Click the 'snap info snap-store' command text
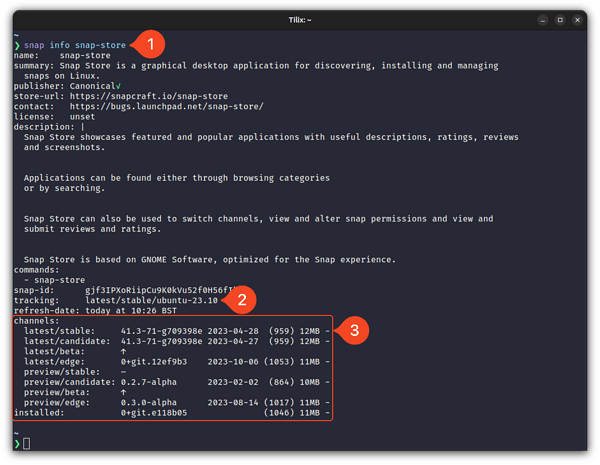600x465 pixels. click(x=75, y=45)
